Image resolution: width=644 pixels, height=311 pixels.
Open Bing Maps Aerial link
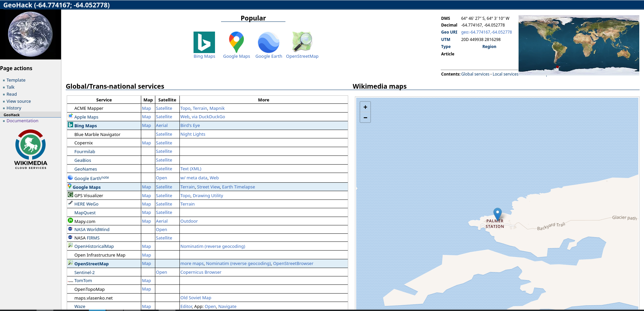click(162, 125)
